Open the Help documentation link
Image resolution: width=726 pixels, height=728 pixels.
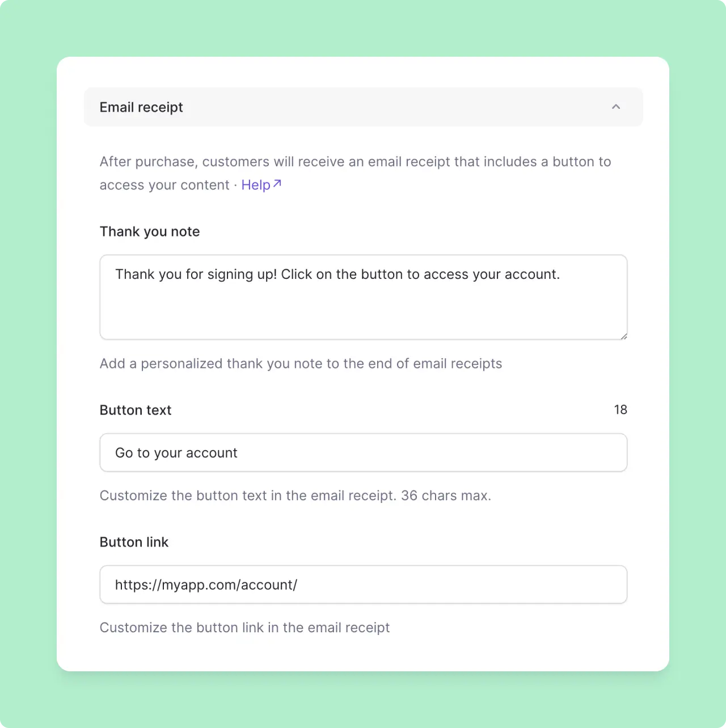pos(255,185)
